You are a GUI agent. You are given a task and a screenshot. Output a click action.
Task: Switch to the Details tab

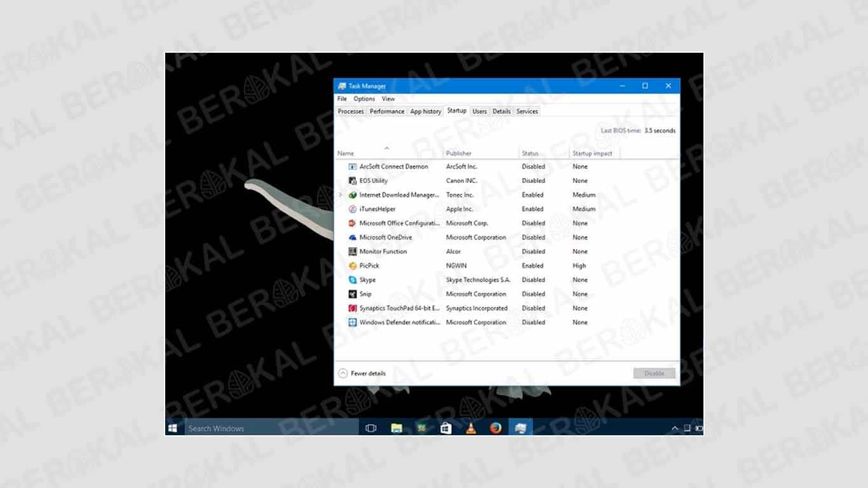[x=501, y=111]
